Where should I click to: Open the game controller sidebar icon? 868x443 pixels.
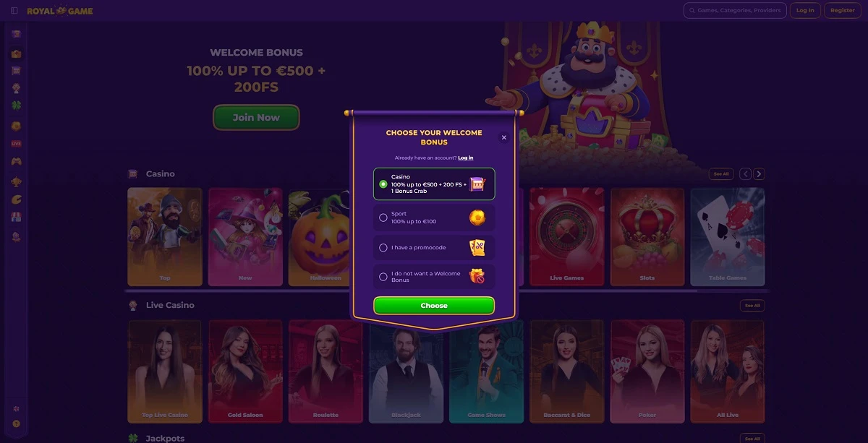click(16, 161)
